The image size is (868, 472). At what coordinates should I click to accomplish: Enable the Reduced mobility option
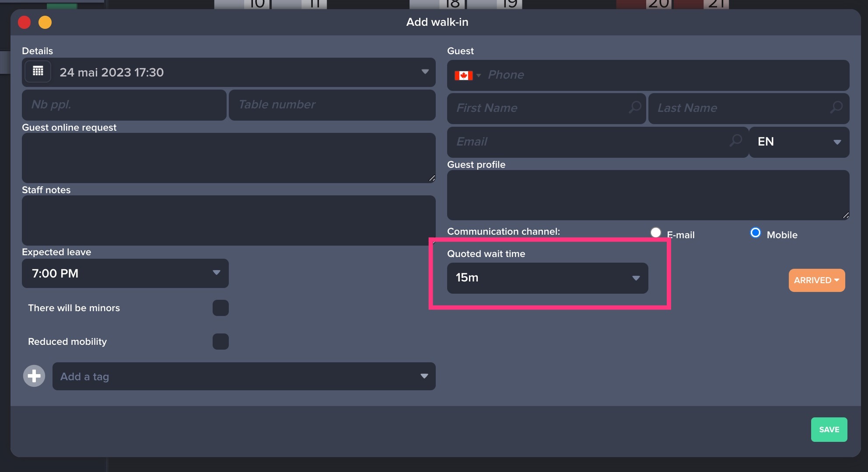click(x=220, y=341)
